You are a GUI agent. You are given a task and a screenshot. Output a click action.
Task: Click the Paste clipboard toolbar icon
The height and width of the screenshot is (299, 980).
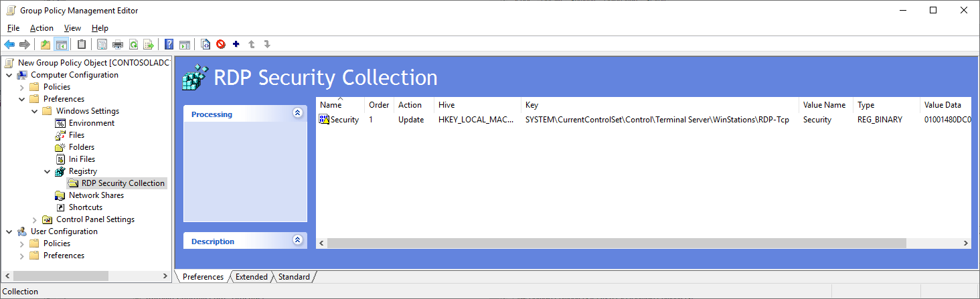(82, 44)
